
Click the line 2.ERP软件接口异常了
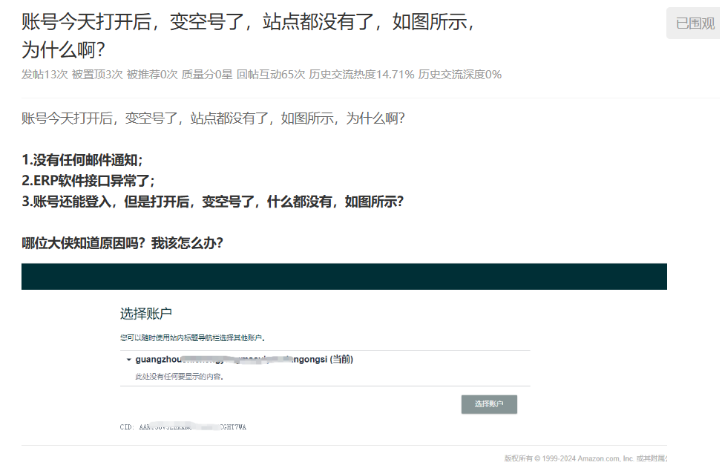click(x=88, y=180)
